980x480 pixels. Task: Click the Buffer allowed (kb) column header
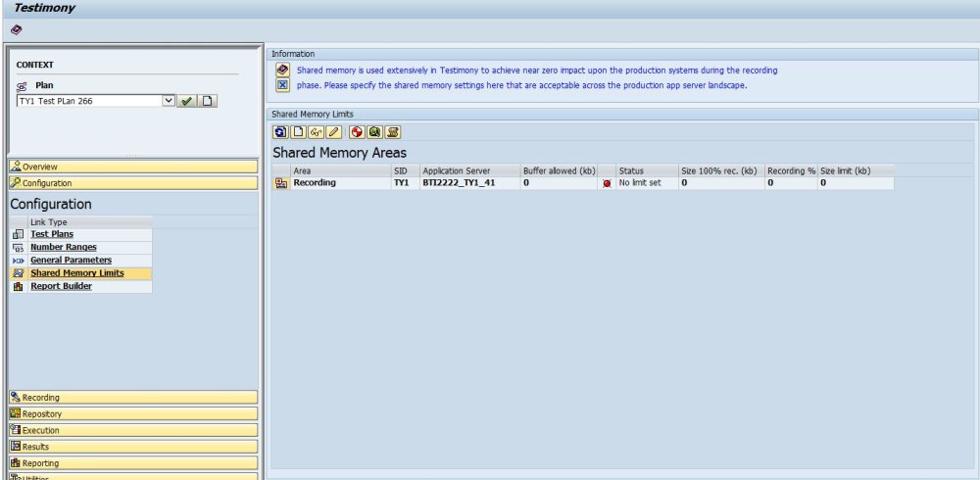(x=560, y=170)
